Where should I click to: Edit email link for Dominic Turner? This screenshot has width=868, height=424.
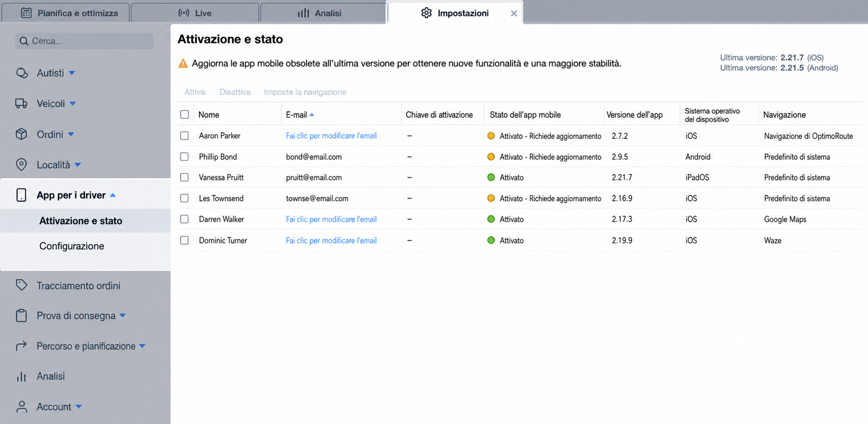(331, 240)
